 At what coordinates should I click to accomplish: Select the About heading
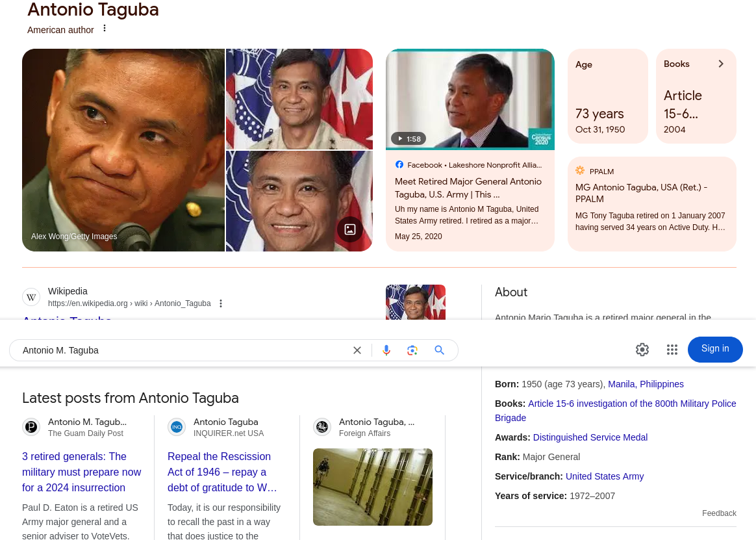coord(511,292)
